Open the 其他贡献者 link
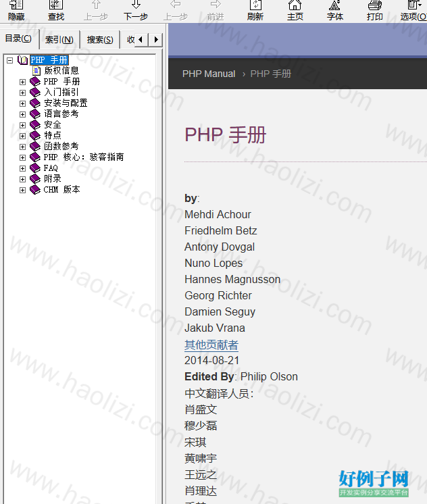The height and width of the screenshot is (504, 427). pyautogui.click(x=211, y=345)
